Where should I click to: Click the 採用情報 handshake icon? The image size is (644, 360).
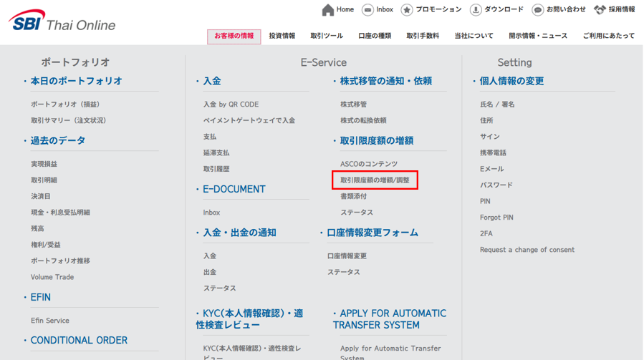pyautogui.click(x=600, y=10)
